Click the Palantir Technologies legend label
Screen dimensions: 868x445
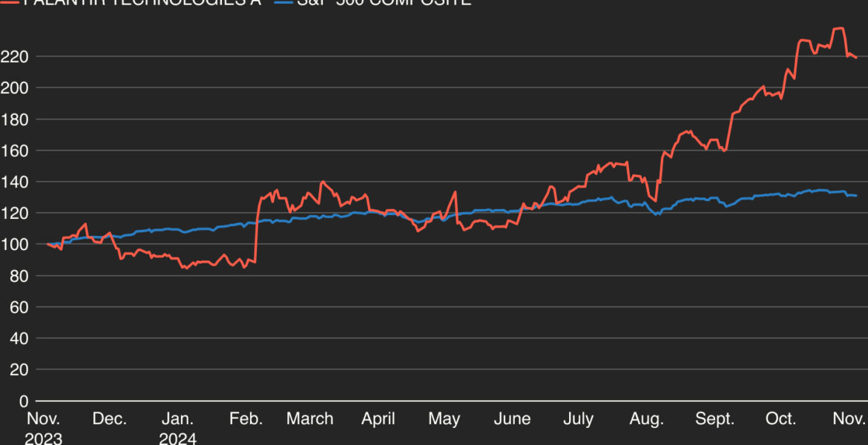pyautogui.click(x=142, y=2)
